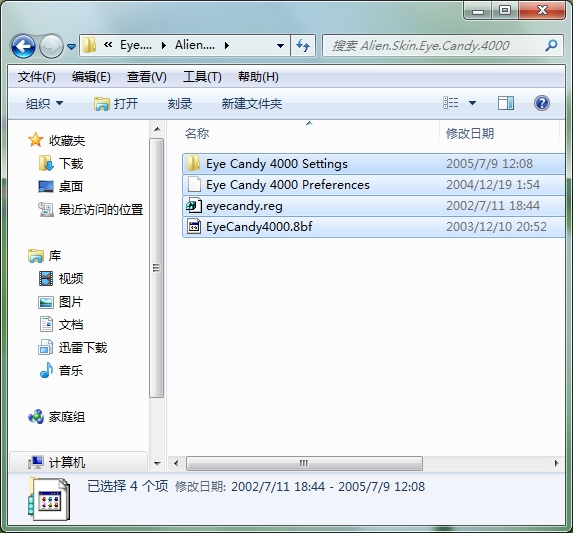573x533 pixels.
Task: Click sidebar scrollbar down arrow
Action: (x=157, y=463)
